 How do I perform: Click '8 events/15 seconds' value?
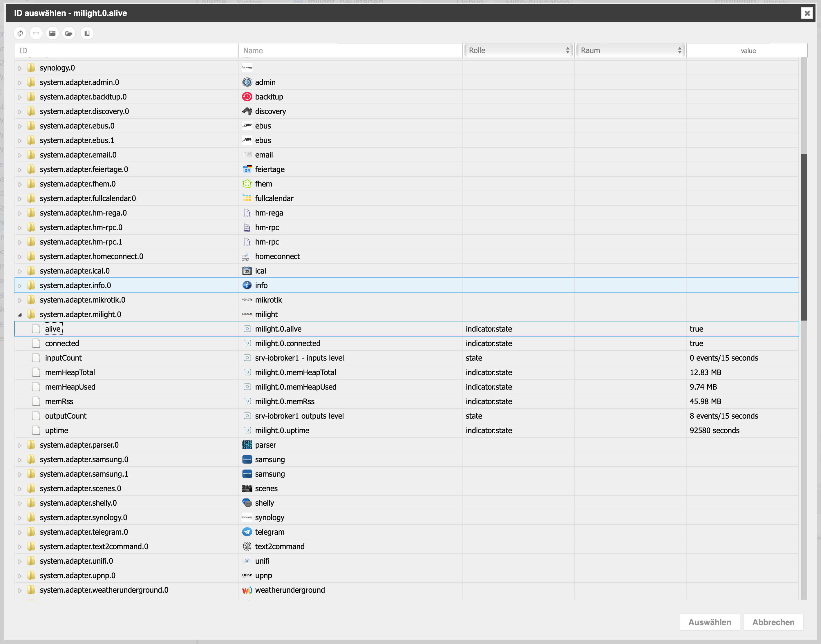coord(724,416)
